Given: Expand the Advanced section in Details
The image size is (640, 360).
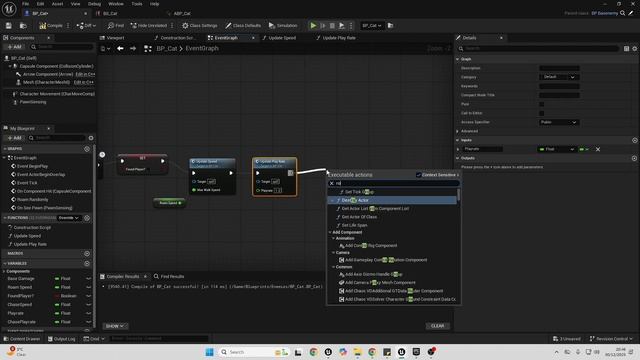Looking at the screenshot, I should pyautogui.click(x=457, y=131).
